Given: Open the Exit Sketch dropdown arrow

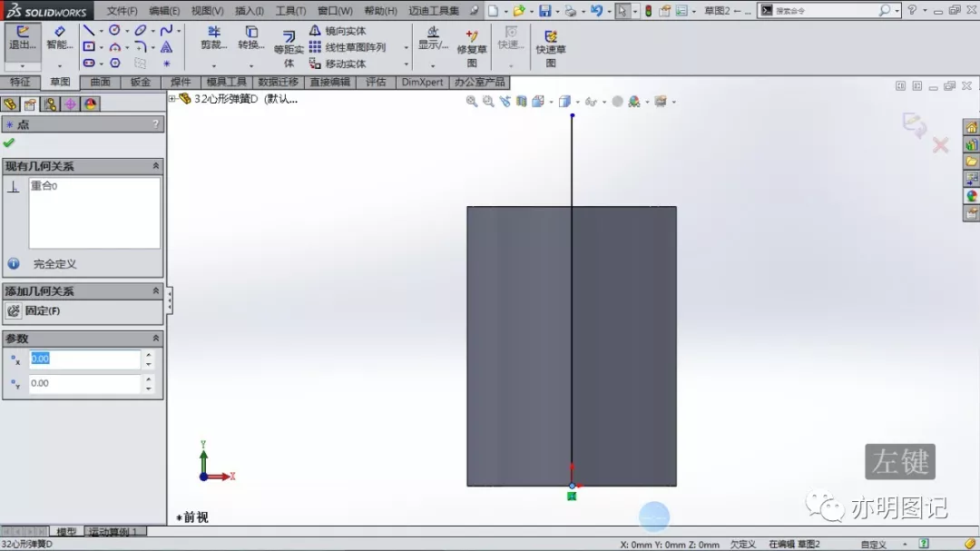Looking at the screenshot, I should pos(23,65).
